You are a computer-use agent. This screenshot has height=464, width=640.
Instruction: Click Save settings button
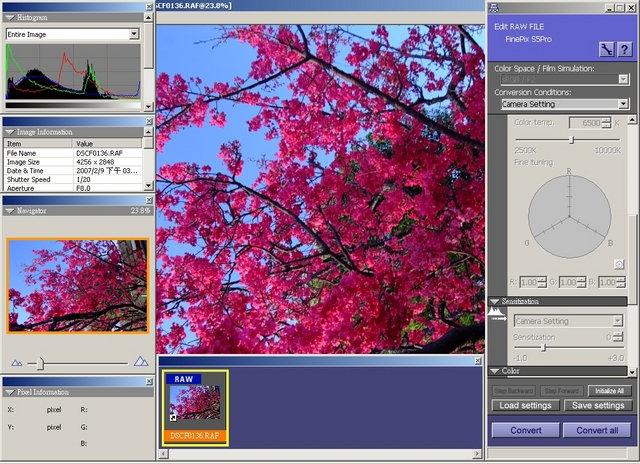click(598, 405)
